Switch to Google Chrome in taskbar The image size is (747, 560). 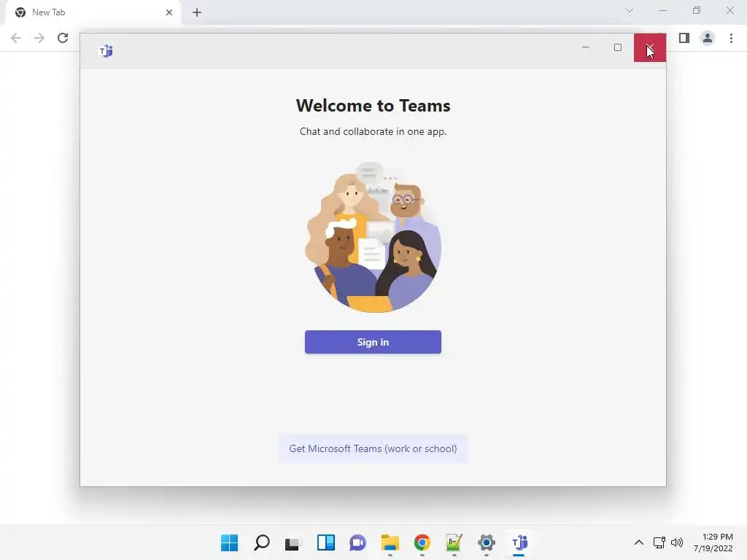point(422,542)
